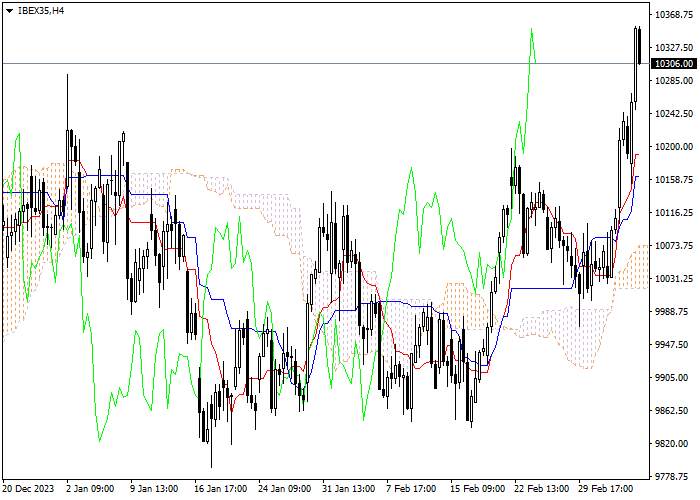Select price level 9947.50
The width and height of the screenshot is (700, 500).
tap(672, 344)
